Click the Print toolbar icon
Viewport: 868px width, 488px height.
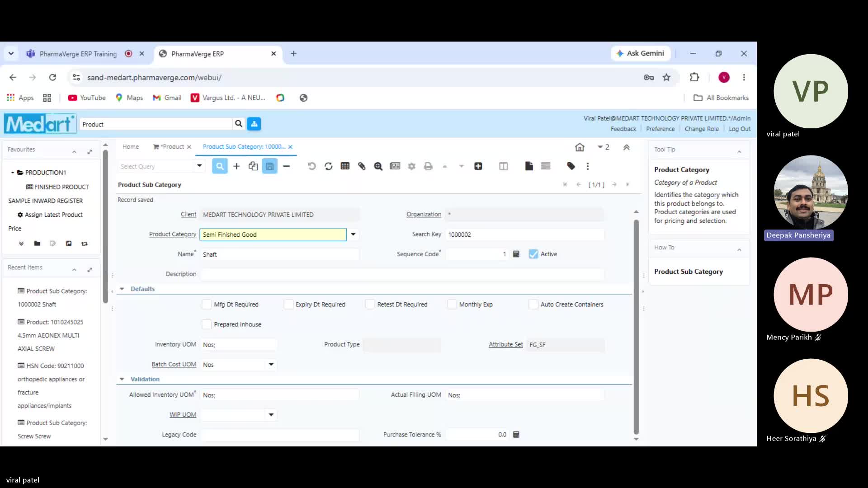coord(428,166)
